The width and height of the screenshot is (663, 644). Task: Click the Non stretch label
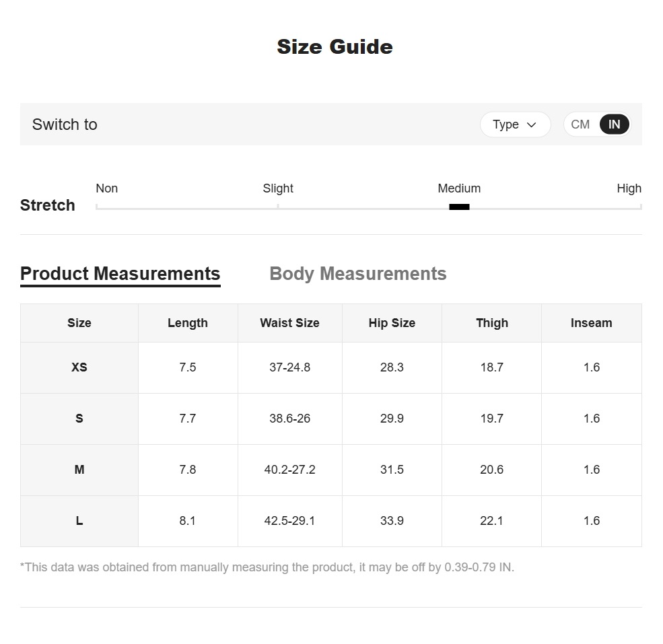point(107,188)
